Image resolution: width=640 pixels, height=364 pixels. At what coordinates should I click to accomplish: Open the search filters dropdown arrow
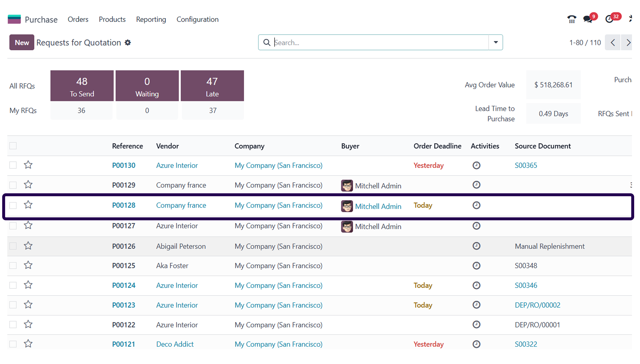(496, 42)
